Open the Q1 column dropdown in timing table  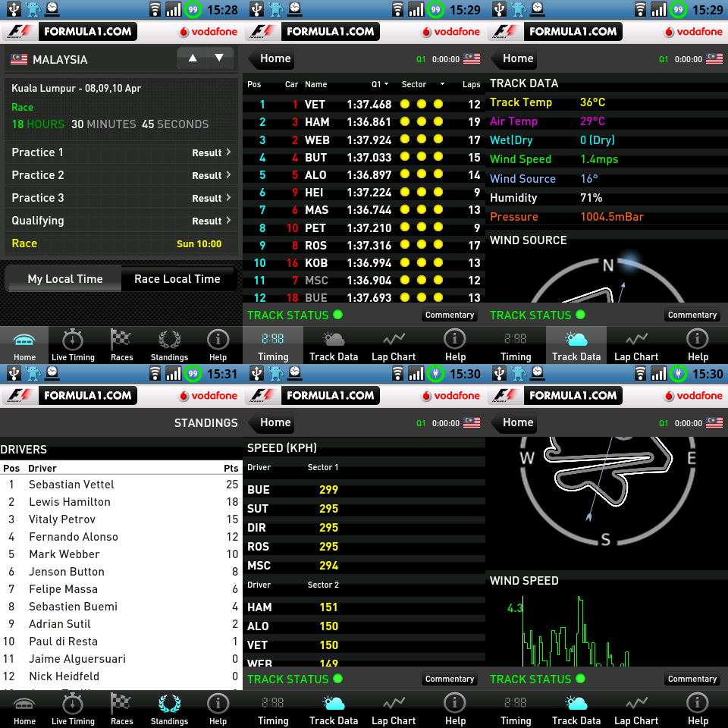[x=380, y=84]
